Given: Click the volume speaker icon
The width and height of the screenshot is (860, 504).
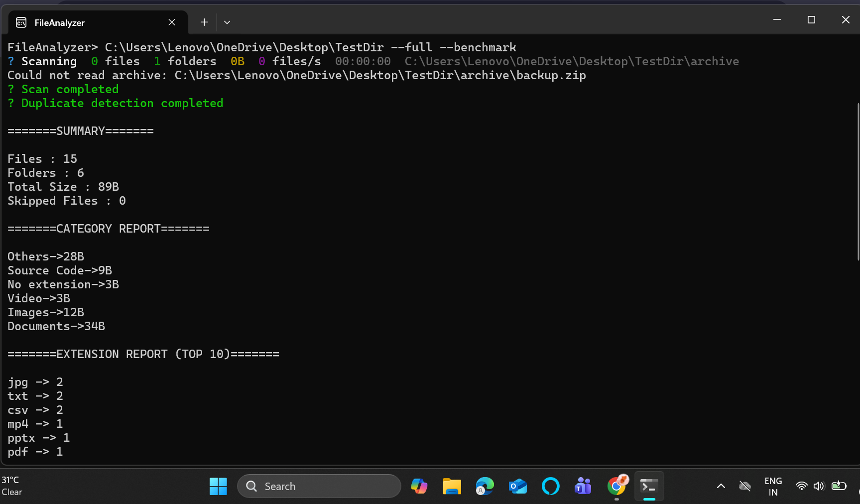Looking at the screenshot, I should click(819, 486).
